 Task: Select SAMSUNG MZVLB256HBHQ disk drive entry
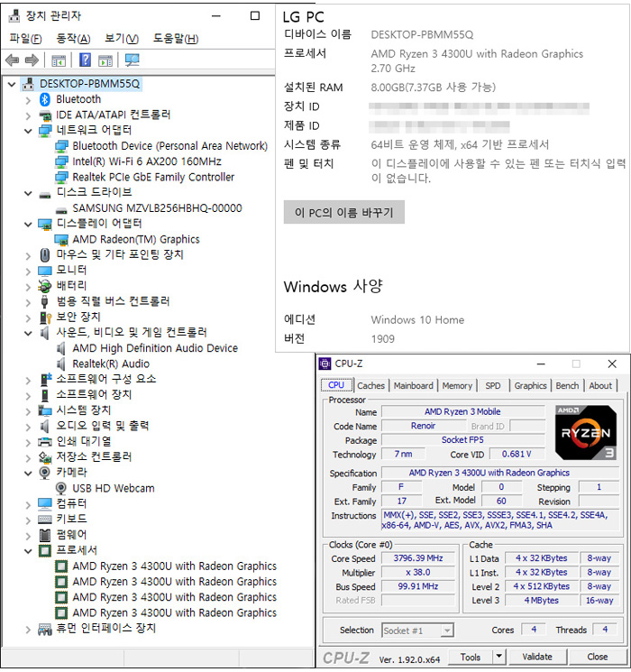pyautogui.click(x=157, y=207)
